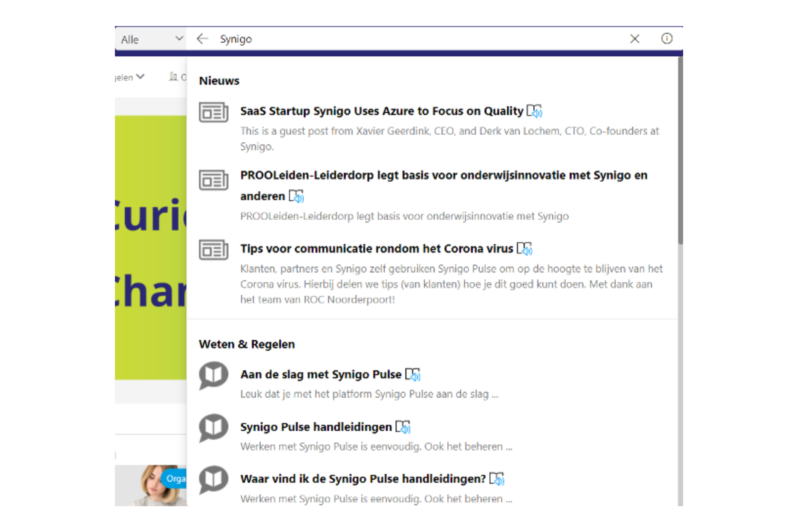798x532 pixels.
Task: Click the Weten & Regelen section heading
Action: click(247, 344)
